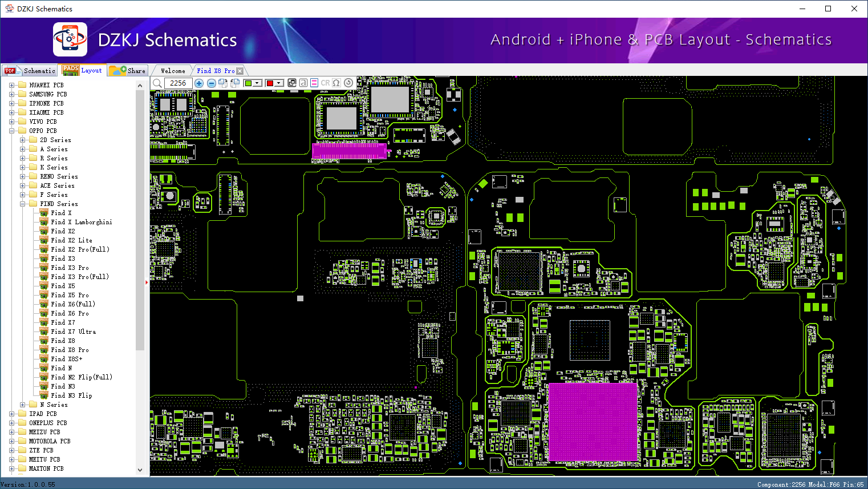Click the circular reset view icon
This screenshot has height=489, width=868.
coord(348,83)
